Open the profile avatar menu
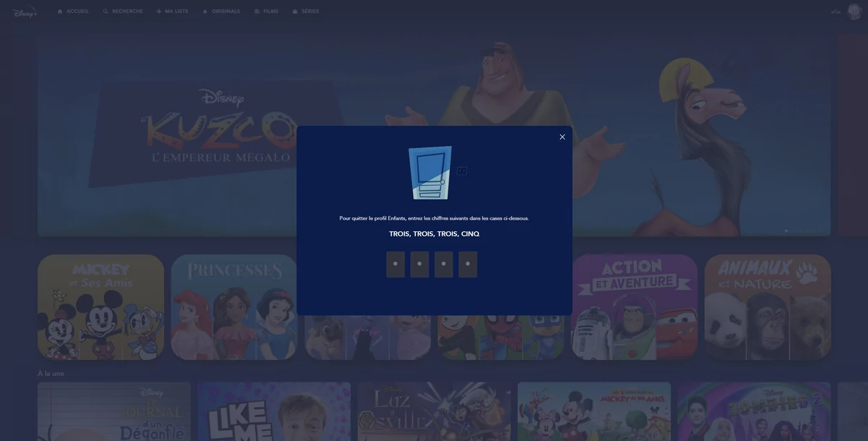 click(x=853, y=12)
